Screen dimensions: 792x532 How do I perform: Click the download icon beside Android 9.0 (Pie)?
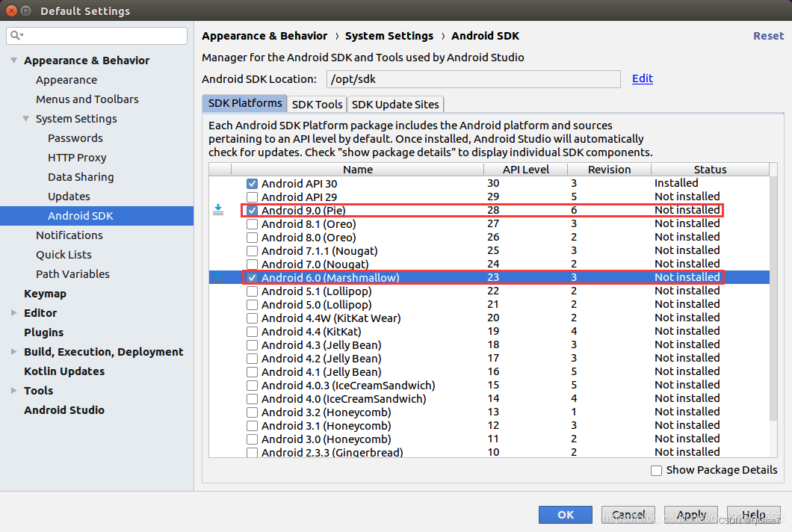click(x=218, y=210)
